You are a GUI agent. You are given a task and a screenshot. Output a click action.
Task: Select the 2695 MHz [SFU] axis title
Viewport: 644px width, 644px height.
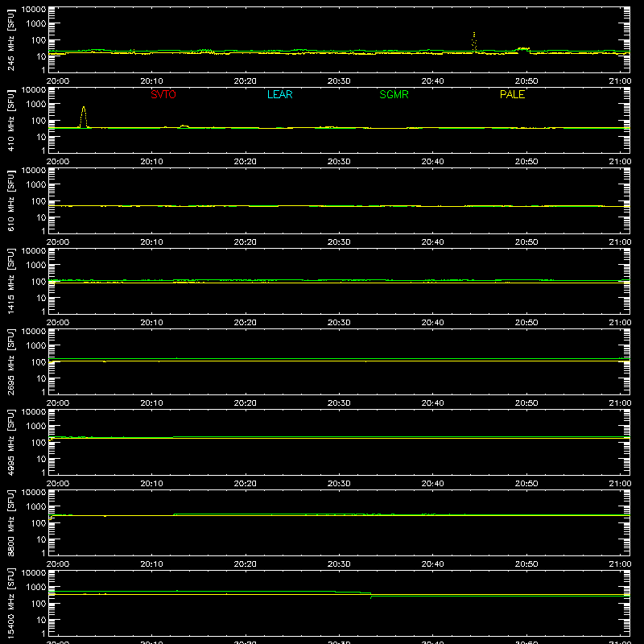pos(11,361)
